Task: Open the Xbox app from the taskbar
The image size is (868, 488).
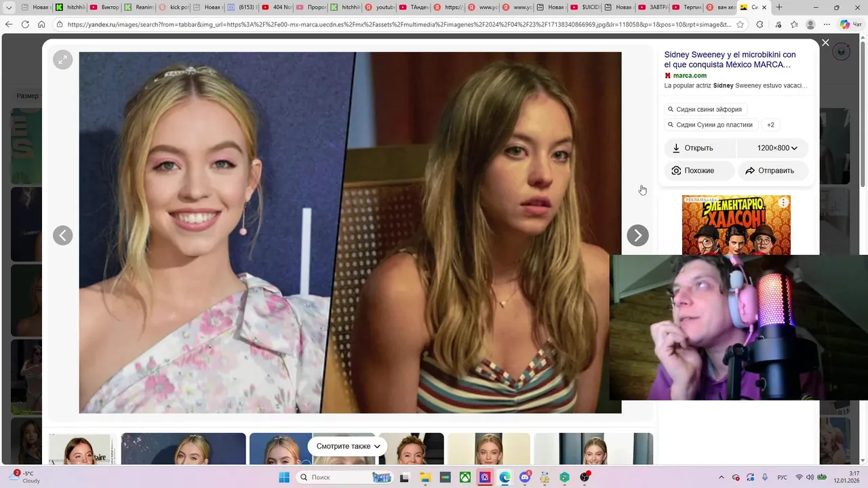Action: click(x=465, y=477)
